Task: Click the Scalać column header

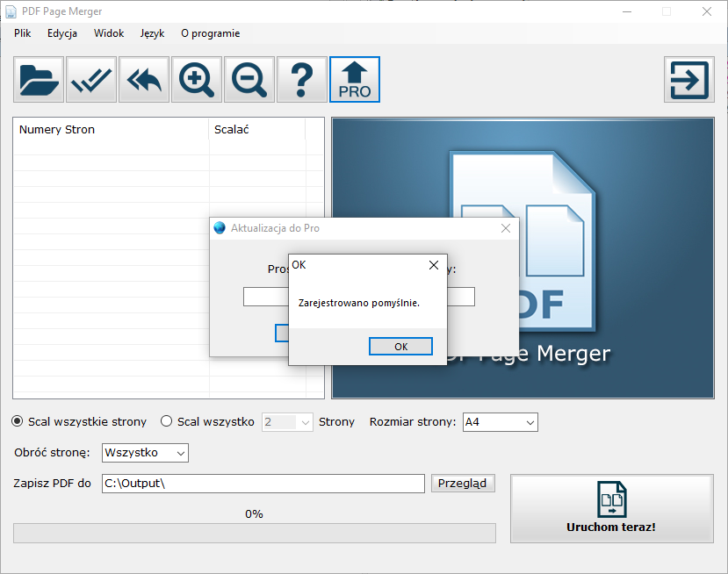Action: point(257,130)
